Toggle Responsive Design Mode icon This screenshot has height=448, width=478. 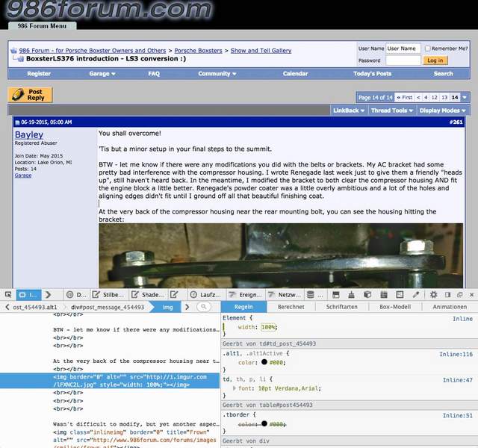(400, 295)
